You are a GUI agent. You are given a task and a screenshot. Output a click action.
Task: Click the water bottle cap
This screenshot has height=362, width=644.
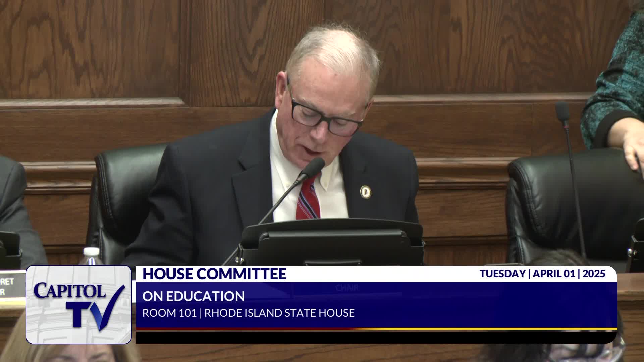coord(91,251)
